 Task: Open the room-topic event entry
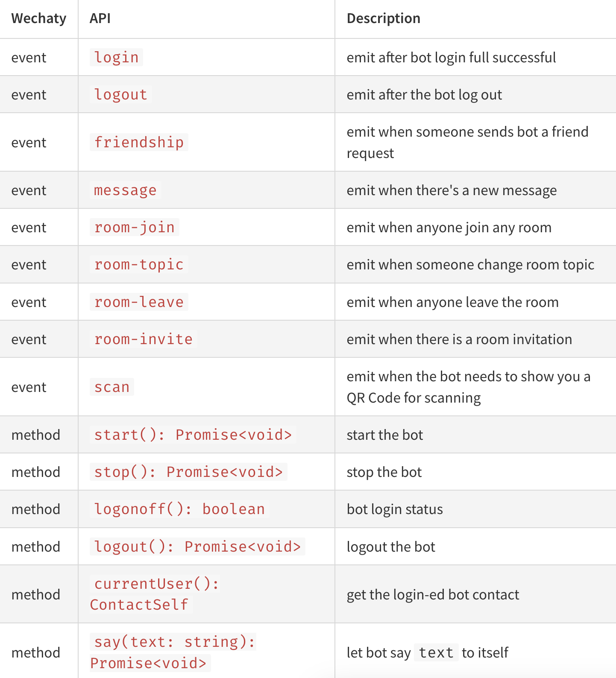pyautogui.click(x=139, y=264)
